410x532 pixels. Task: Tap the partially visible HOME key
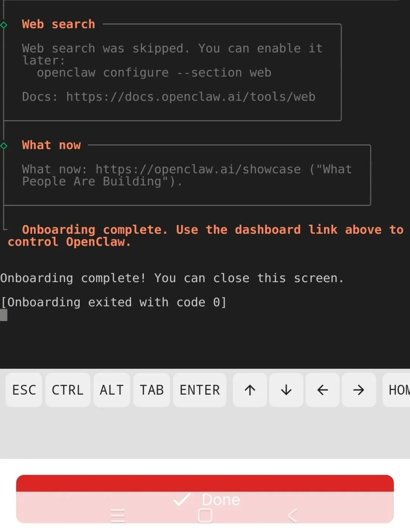pos(396,390)
